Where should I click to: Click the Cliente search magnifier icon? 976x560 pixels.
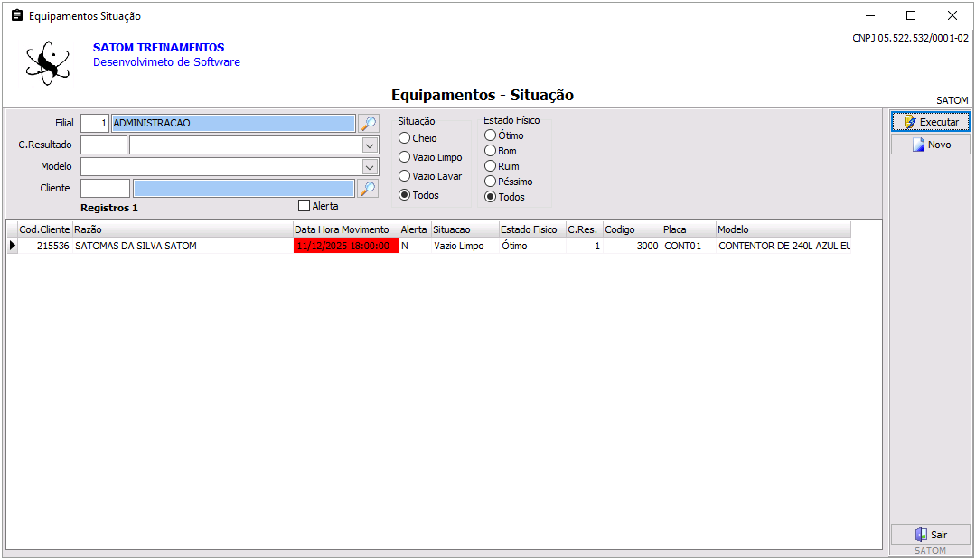pyautogui.click(x=368, y=188)
